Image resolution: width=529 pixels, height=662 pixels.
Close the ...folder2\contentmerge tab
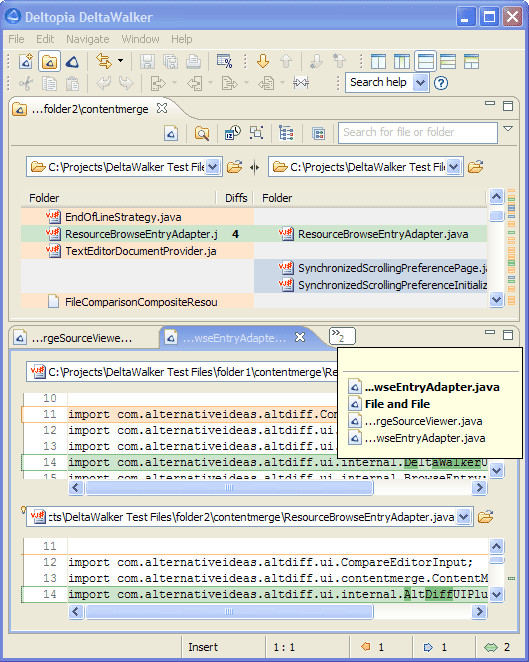click(x=162, y=109)
